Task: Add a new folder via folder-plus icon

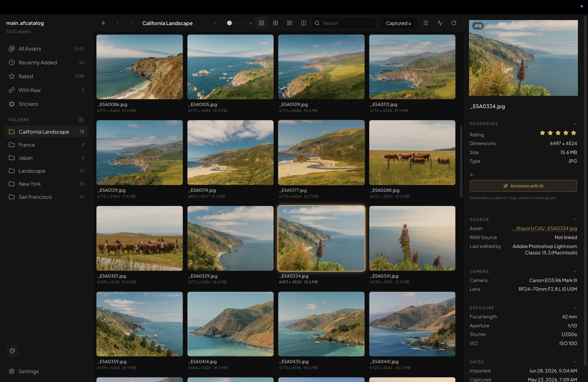Action: pos(81,120)
